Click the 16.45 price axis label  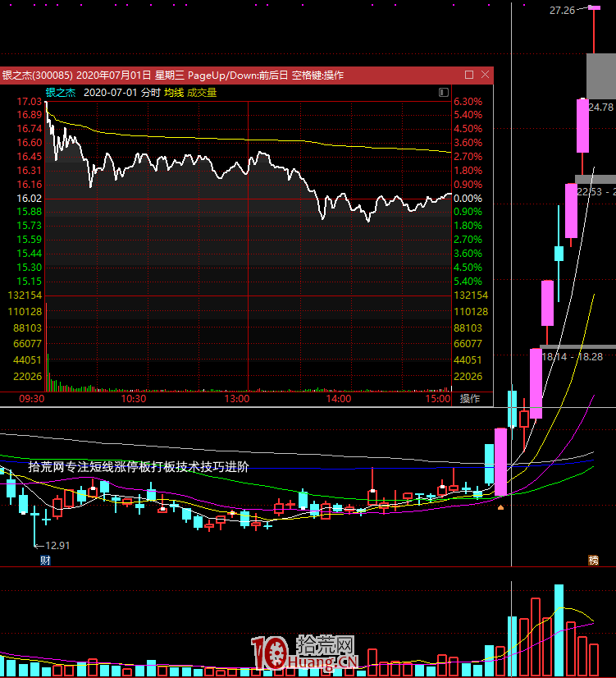[30, 157]
